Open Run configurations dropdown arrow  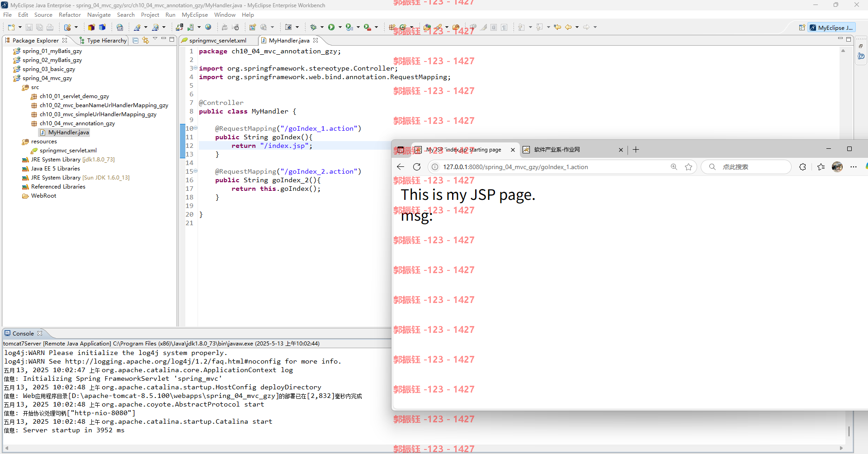tap(340, 27)
